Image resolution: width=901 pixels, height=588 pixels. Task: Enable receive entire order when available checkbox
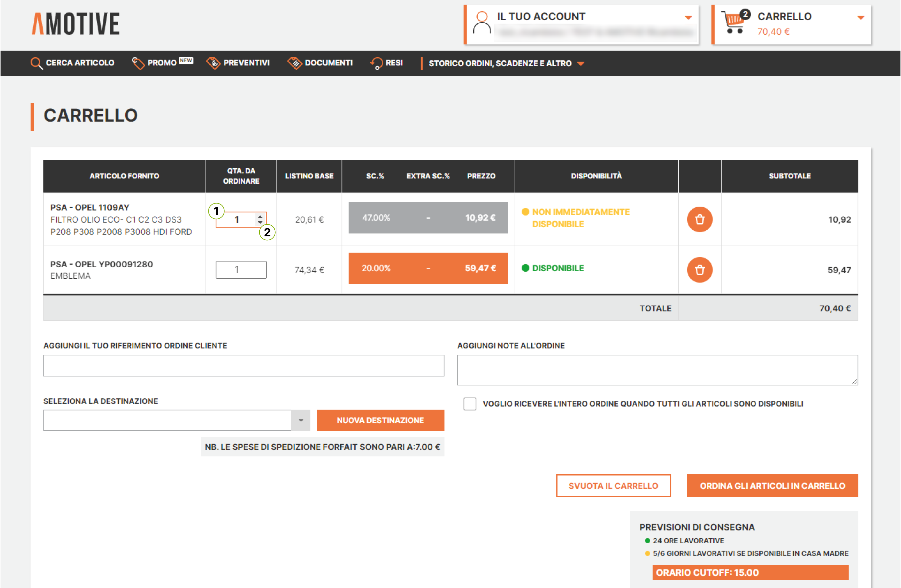(469, 404)
